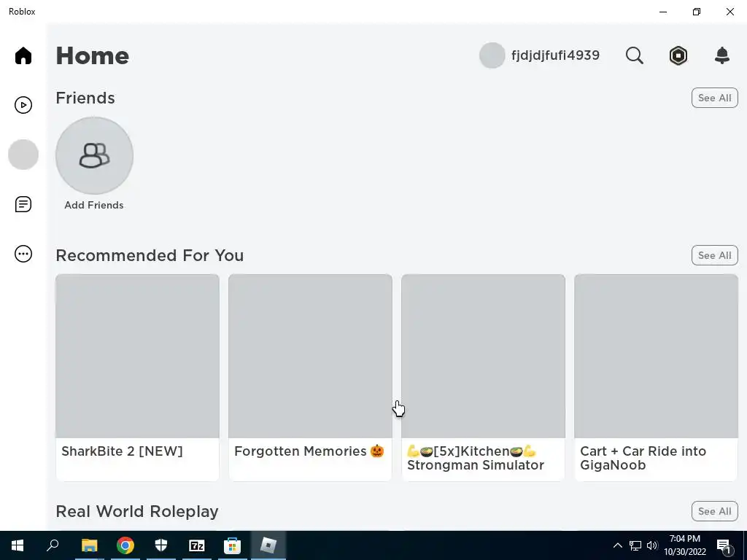Click the Cart + Car Ride into GigaNoob title

point(643,458)
